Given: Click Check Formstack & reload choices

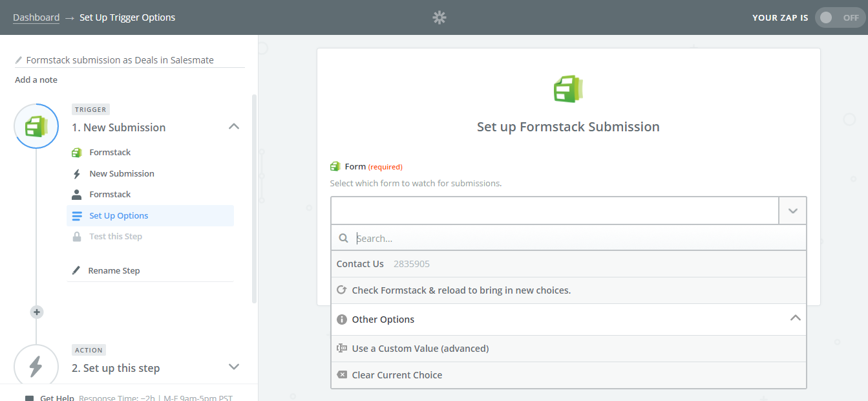Looking at the screenshot, I should point(569,290).
